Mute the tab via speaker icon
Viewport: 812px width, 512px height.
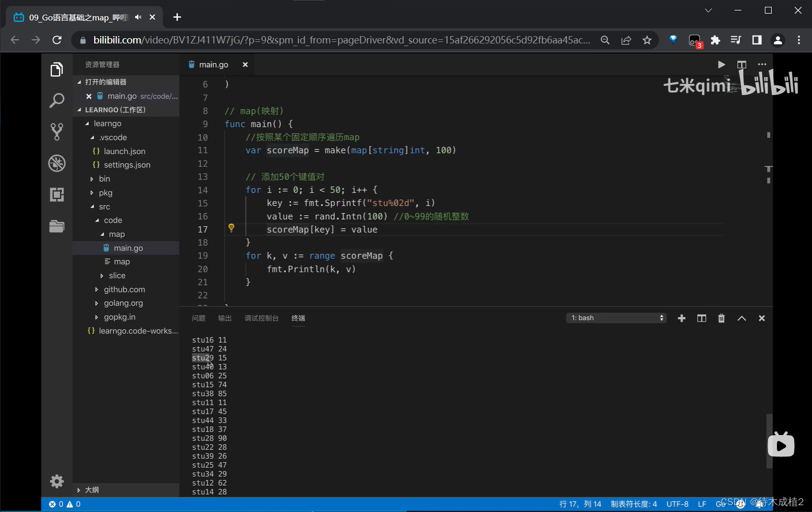[x=138, y=17]
